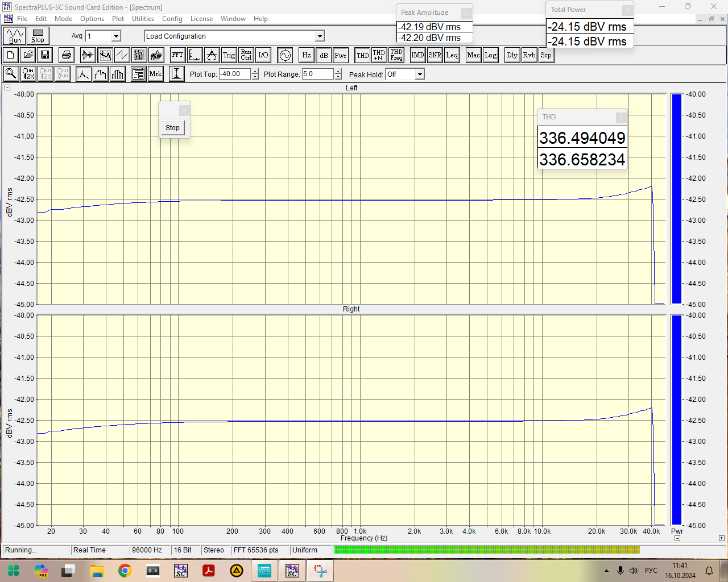This screenshot has width=728, height=582.
Task: Open the License menu
Action: [201, 19]
